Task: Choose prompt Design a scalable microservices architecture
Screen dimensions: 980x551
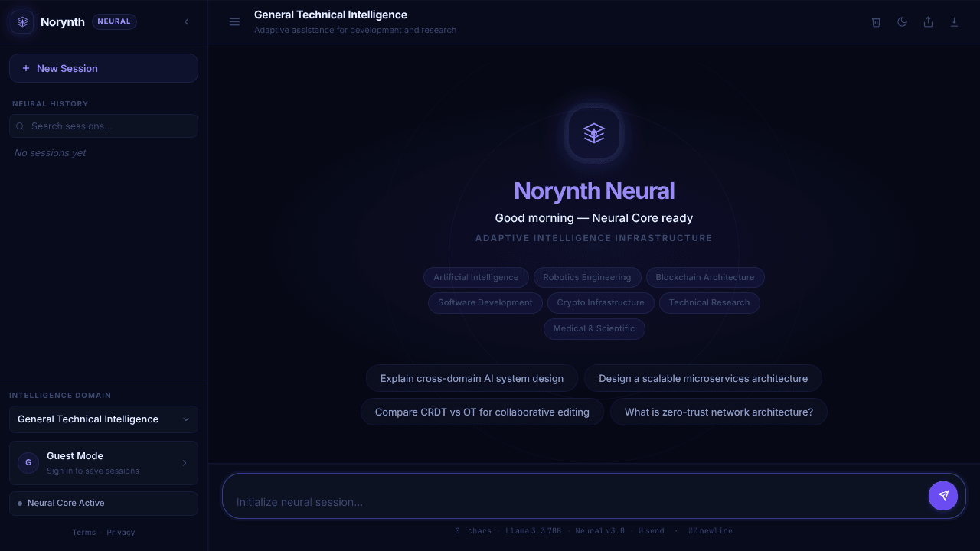Action: (x=703, y=378)
